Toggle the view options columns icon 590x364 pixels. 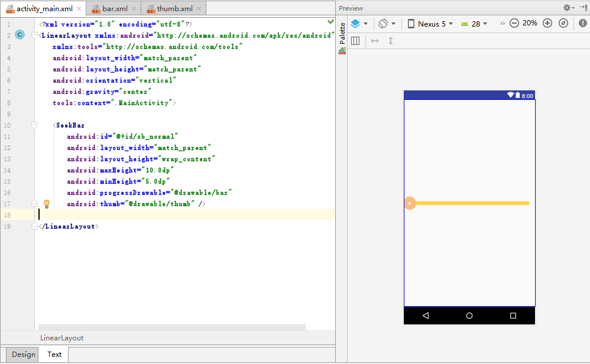pos(355,41)
